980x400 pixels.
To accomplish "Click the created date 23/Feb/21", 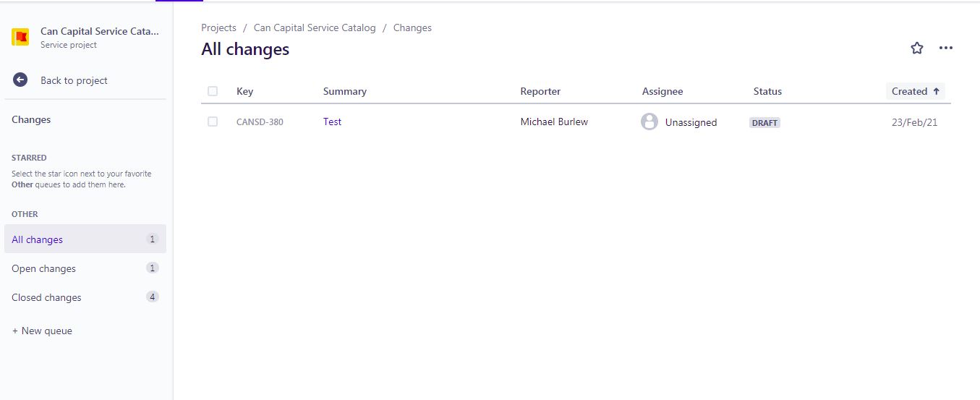I will [x=914, y=122].
